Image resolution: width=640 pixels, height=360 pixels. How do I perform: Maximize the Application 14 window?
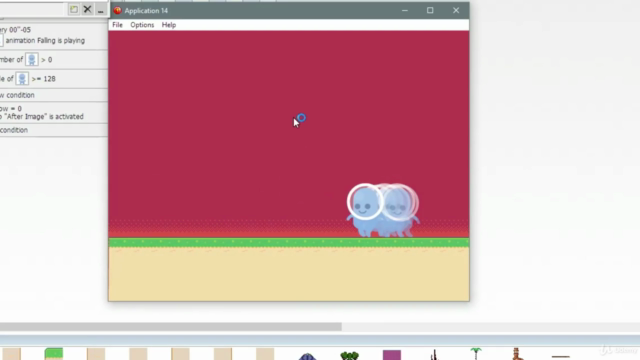click(x=430, y=11)
